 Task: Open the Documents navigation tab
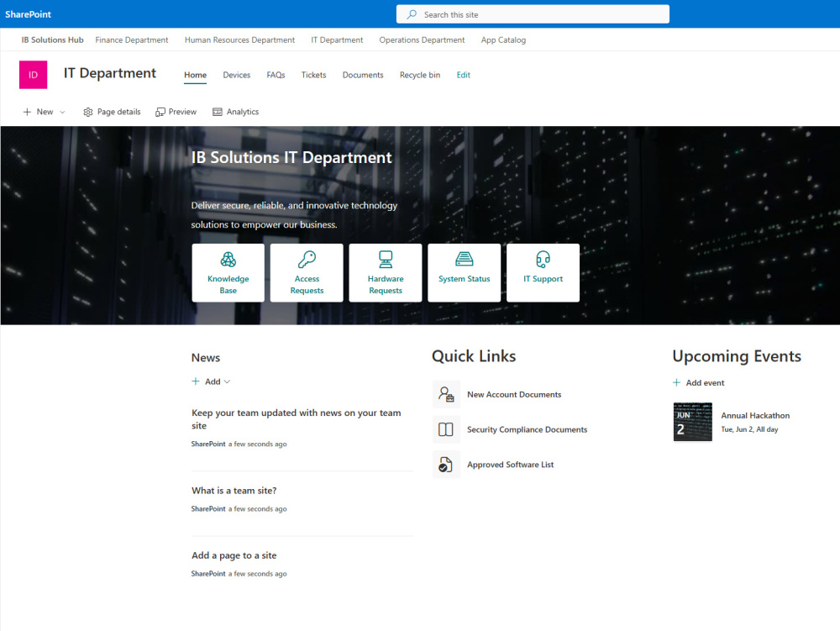(363, 75)
